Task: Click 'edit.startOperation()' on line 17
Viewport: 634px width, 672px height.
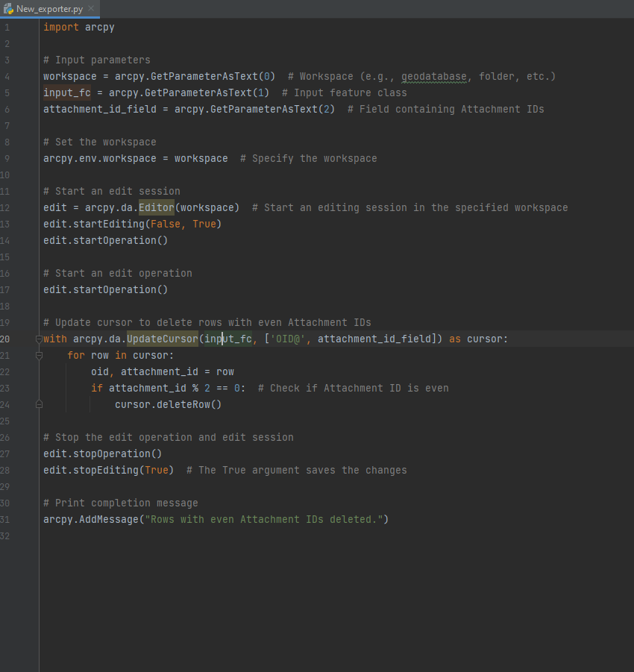Action: pos(105,289)
